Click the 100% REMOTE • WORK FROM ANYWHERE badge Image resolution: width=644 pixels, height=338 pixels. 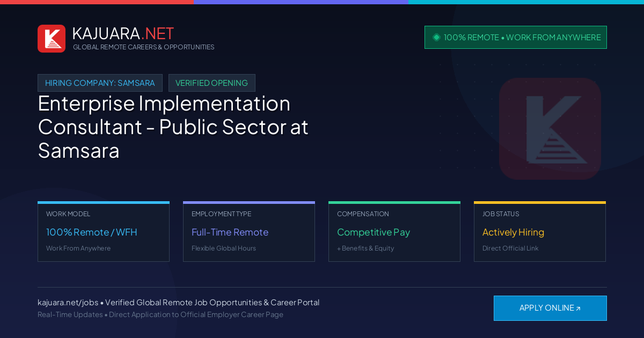click(516, 38)
